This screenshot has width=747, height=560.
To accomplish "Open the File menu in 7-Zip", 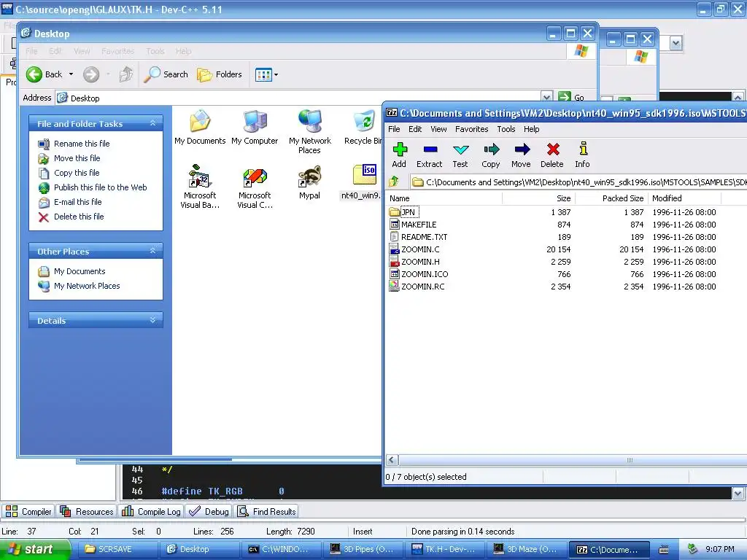I will [394, 129].
